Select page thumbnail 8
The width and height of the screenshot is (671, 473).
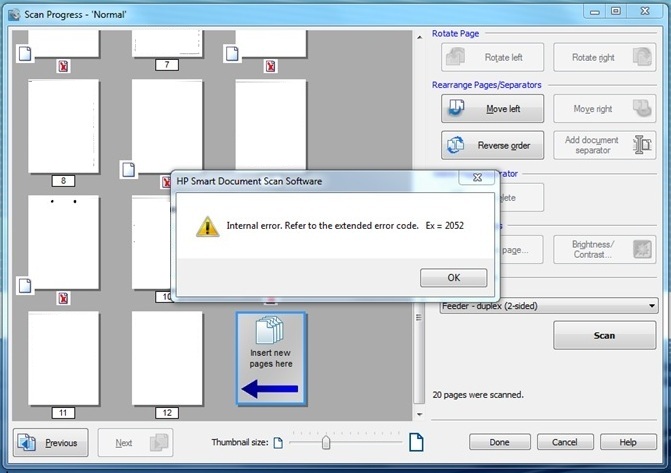[x=63, y=126]
